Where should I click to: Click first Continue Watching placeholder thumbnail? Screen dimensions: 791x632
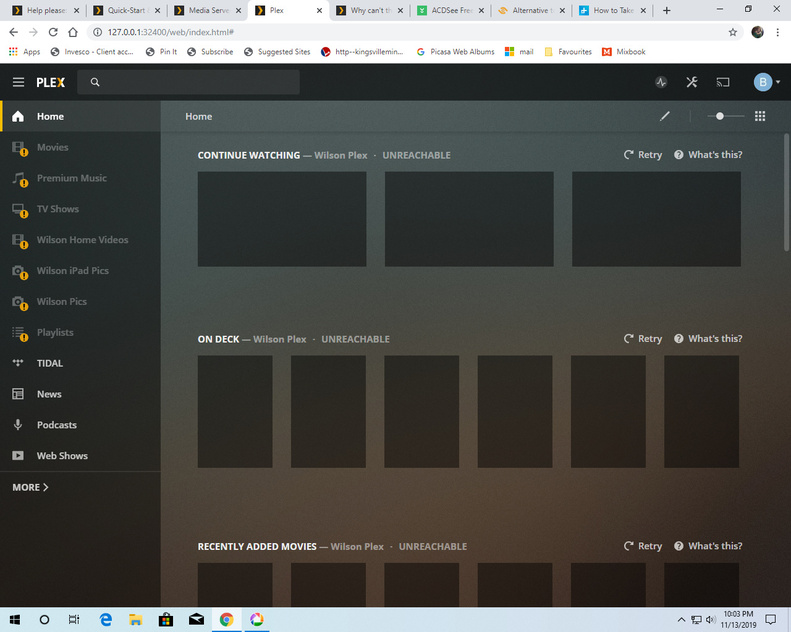pos(282,219)
